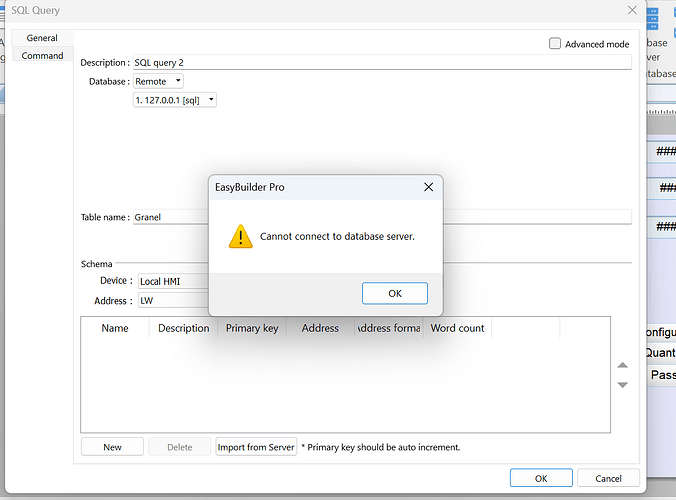Image resolution: width=676 pixels, height=500 pixels.
Task: Open the Device Local HMI dropdown
Action: pos(173,281)
